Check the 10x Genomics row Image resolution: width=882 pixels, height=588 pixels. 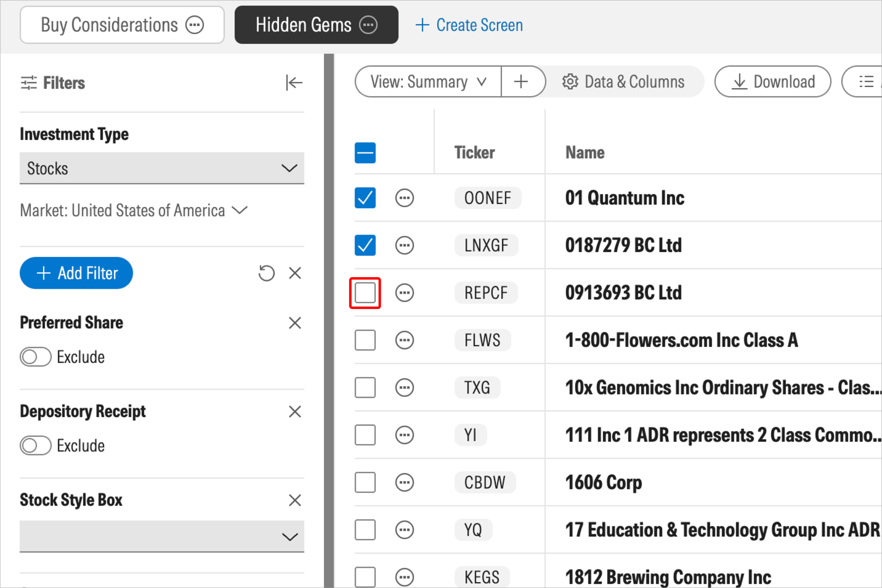[x=365, y=388]
